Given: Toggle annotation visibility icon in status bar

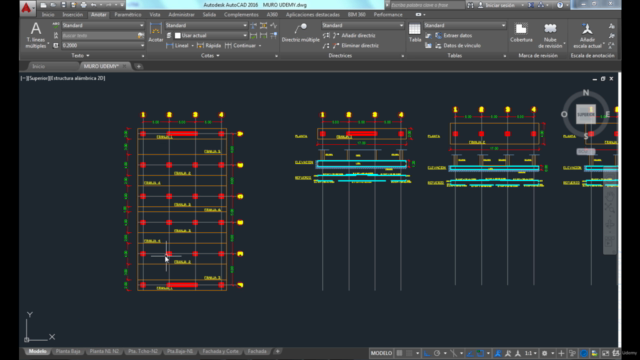Looking at the screenshot, I should [498, 353].
